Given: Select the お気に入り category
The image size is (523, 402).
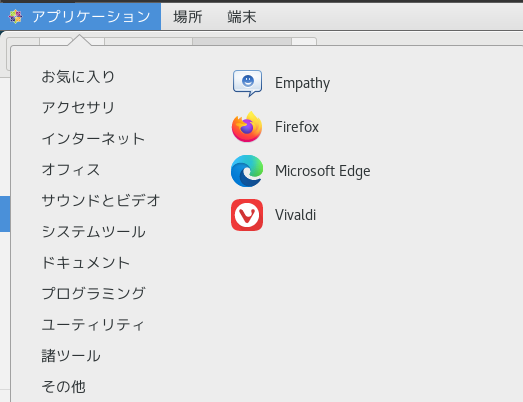Looking at the screenshot, I should pyautogui.click(x=78, y=76).
